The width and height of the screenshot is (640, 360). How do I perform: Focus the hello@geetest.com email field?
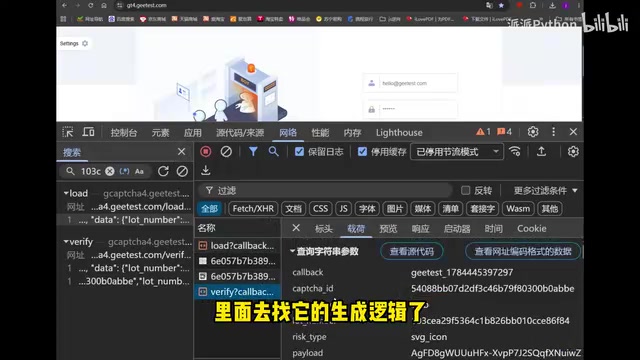click(411, 83)
